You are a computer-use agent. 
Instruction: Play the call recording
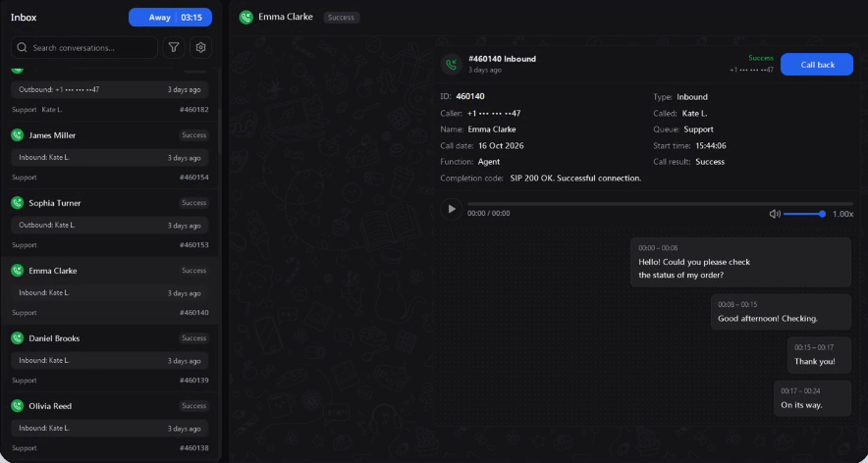(451, 209)
